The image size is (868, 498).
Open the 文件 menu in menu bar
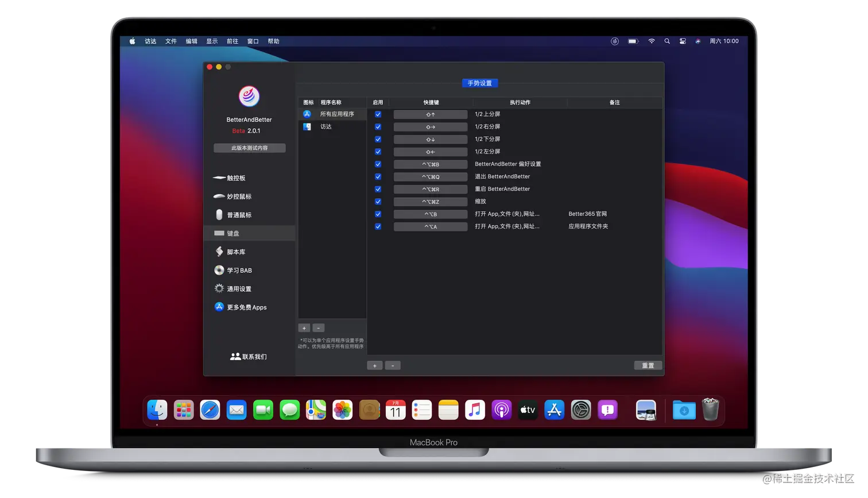[x=171, y=41]
